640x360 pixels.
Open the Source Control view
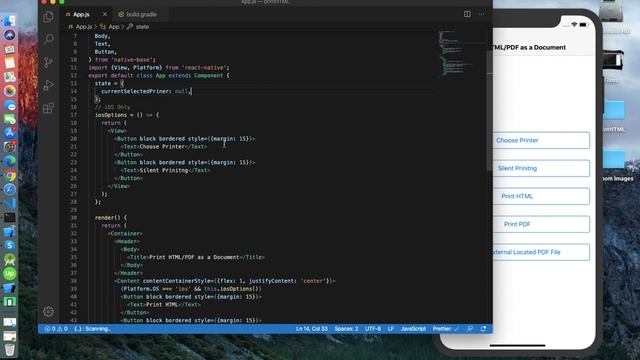pyautogui.click(x=48, y=62)
